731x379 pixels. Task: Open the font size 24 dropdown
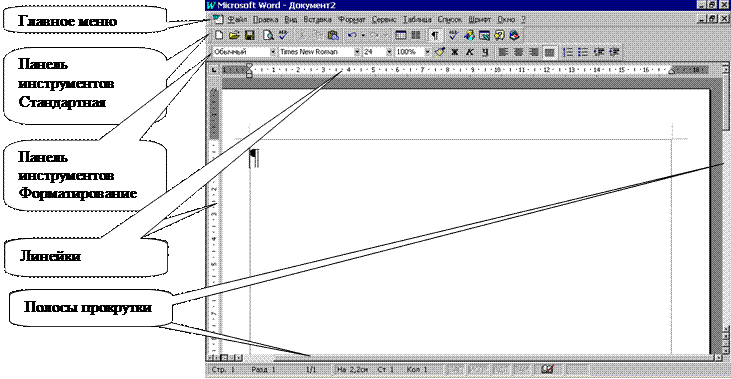(389, 52)
